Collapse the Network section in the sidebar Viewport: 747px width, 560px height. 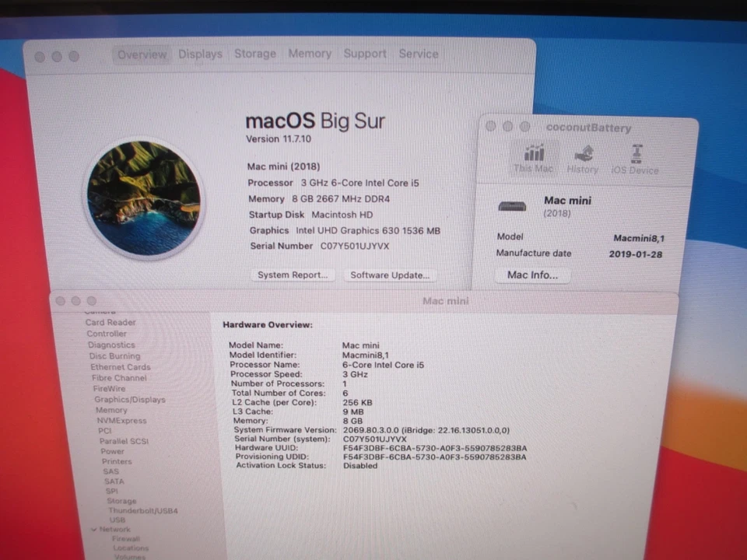[x=95, y=529]
